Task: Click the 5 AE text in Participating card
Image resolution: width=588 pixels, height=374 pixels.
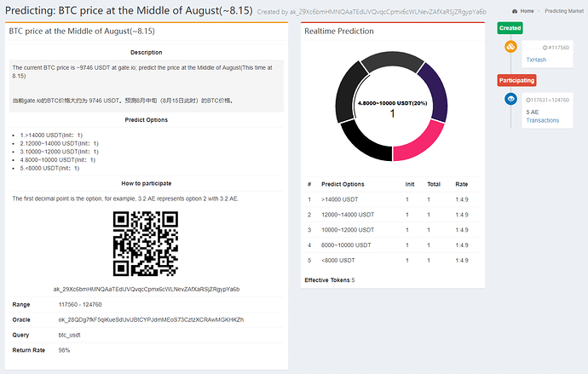Action: coord(532,112)
